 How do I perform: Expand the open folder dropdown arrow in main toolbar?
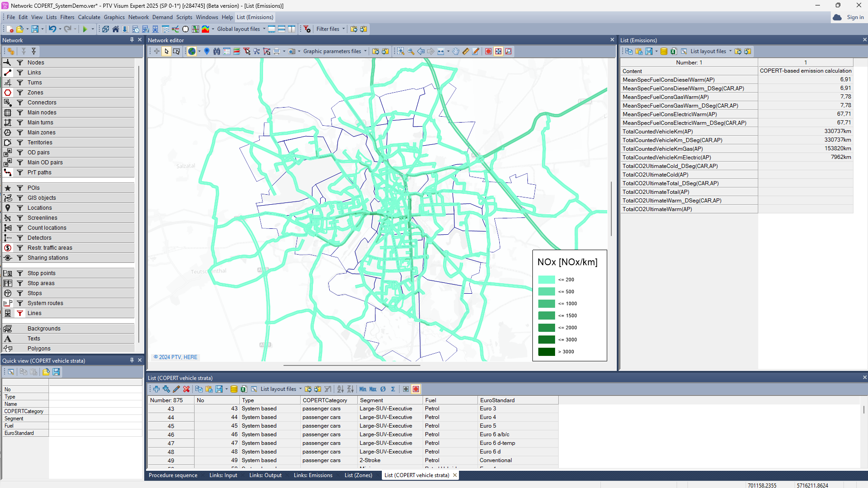[x=27, y=29]
